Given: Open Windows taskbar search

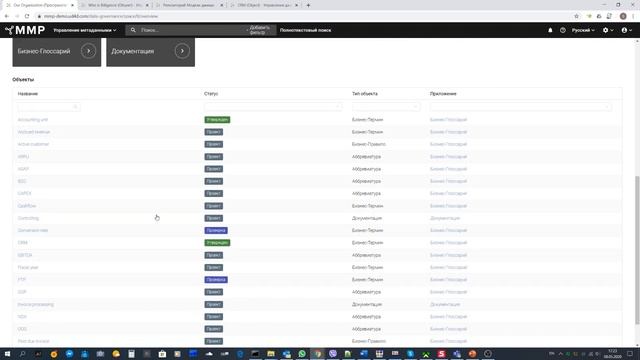Looking at the screenshot, I should (22, 354).
